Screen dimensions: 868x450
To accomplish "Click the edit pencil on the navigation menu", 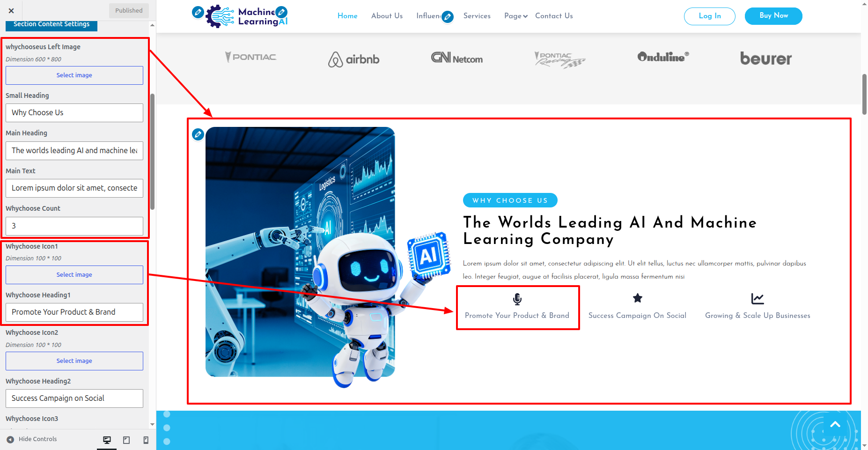I will click(448, 17).
